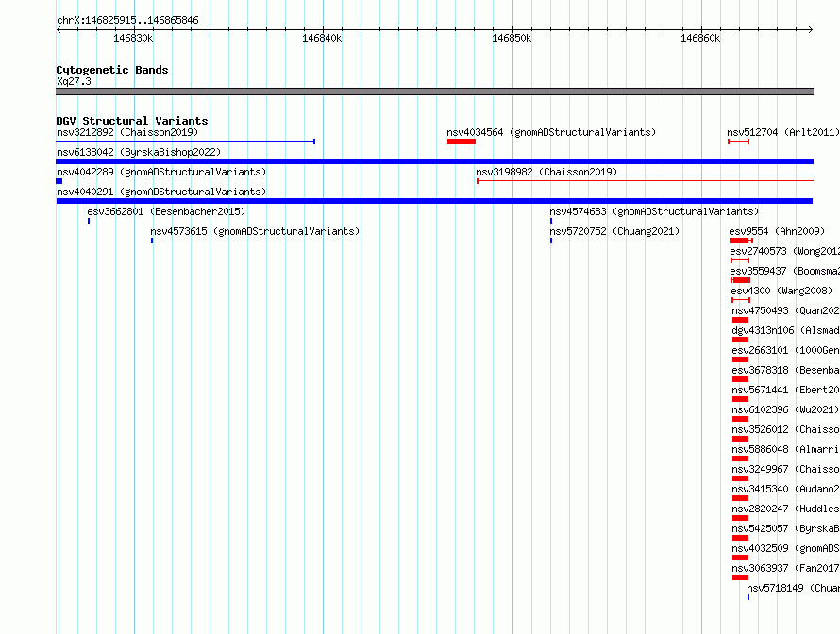Screen dimensions: 840x634
Task: Click the esv9554 (Ahn2009) variant label
Action: [x=777, y=231]
